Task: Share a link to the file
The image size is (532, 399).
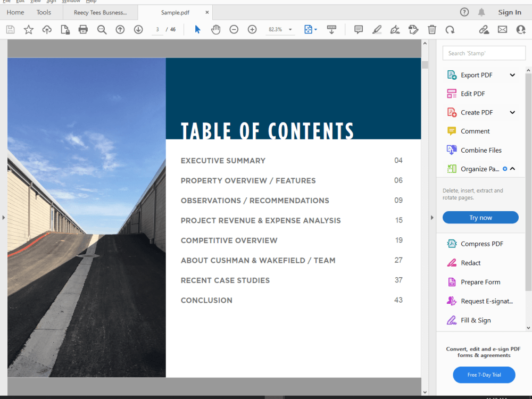Action: pos(484,29)
